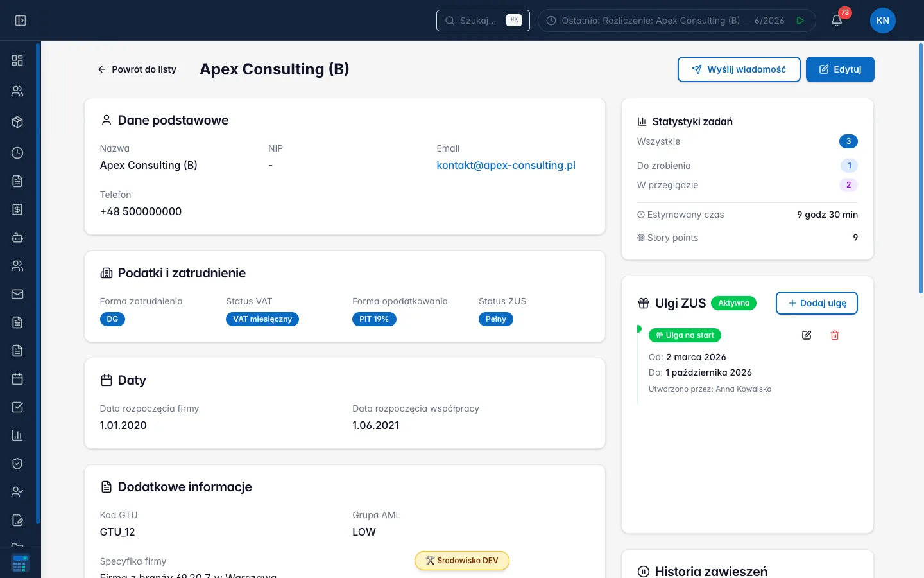Open the mail envelope icon in sidebar
This screenshot has width=924, height=578.
(17, 294)
